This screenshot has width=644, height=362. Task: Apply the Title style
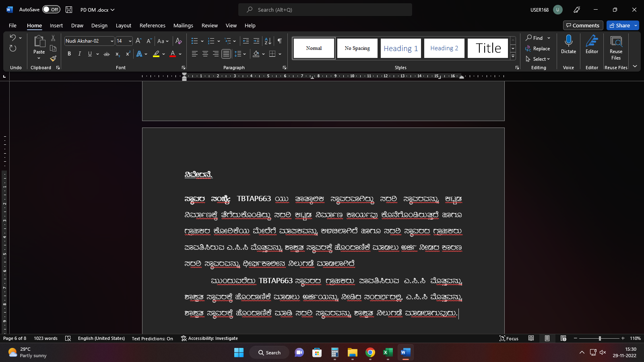point(488,48)
